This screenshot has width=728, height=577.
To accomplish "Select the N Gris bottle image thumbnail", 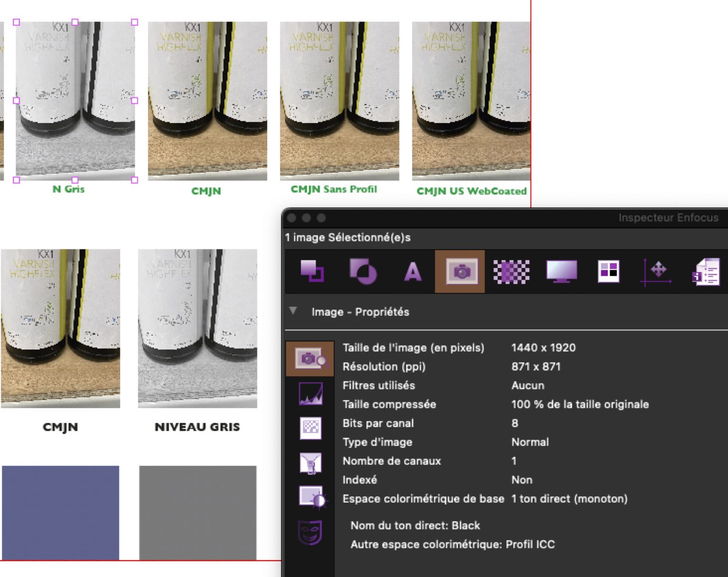I will (75, 101).
